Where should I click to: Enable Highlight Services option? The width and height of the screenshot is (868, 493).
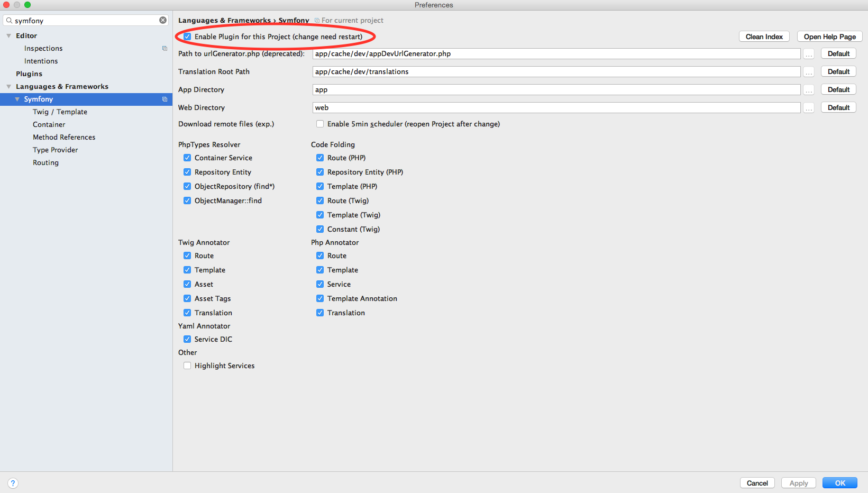point(187,366)
